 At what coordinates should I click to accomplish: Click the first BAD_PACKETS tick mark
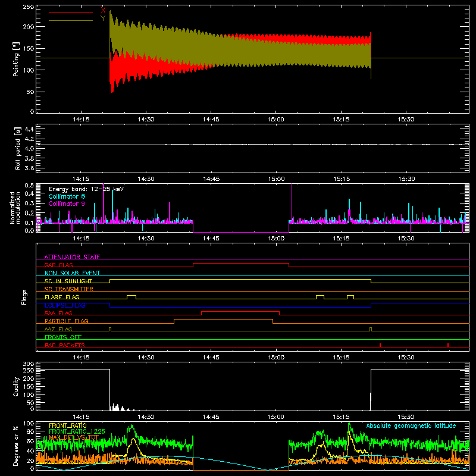coord(380,345)
